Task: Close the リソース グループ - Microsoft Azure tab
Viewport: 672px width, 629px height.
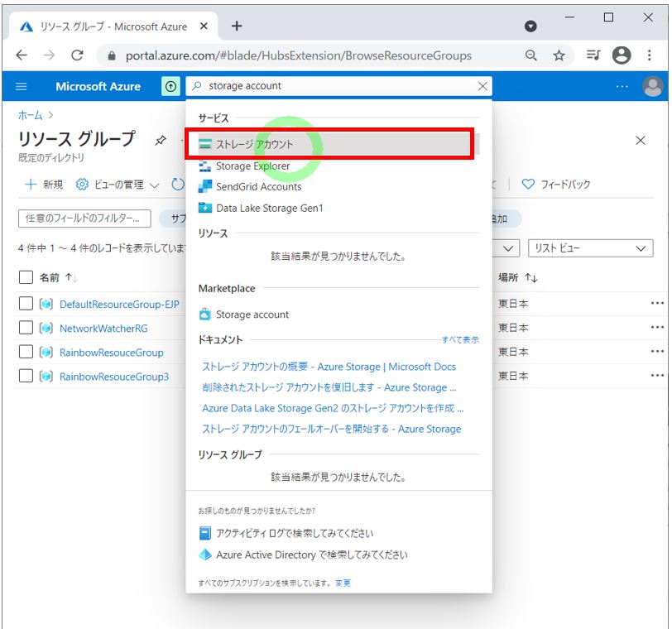Action: coord(204,26)
